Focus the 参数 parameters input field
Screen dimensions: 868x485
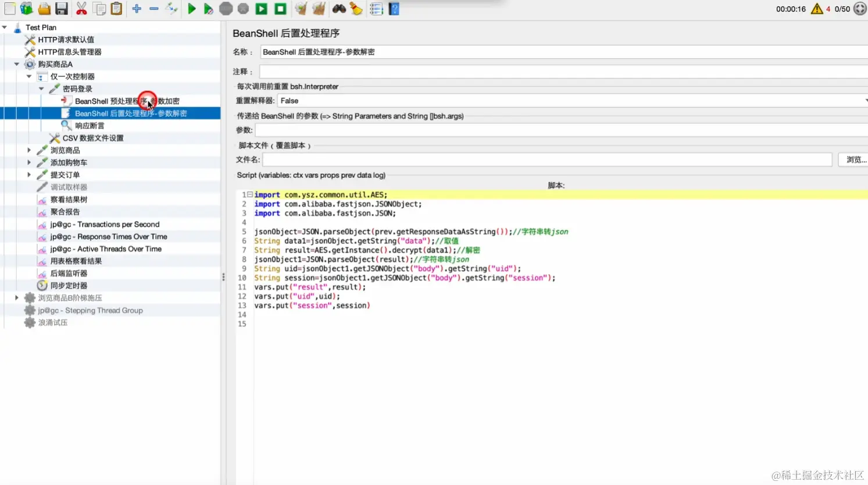[x=562, y=130]
